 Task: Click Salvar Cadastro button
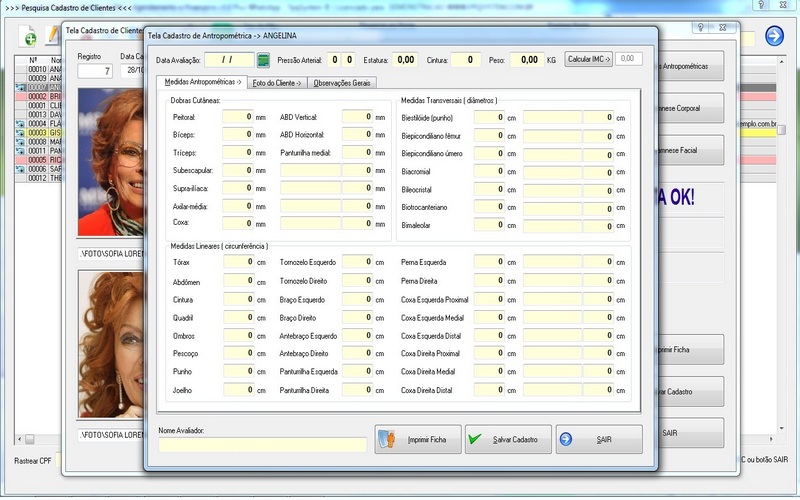click(x=508, y=439)
